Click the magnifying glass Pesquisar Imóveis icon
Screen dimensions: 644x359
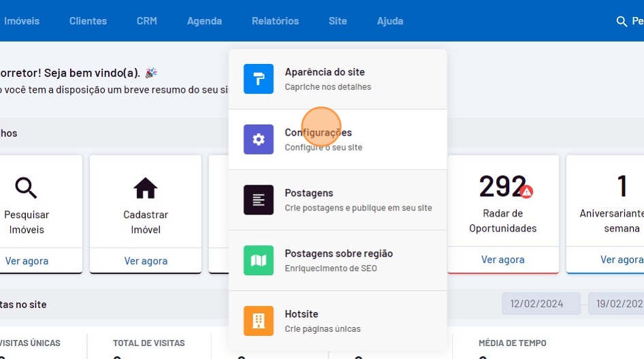pos(27,187)
